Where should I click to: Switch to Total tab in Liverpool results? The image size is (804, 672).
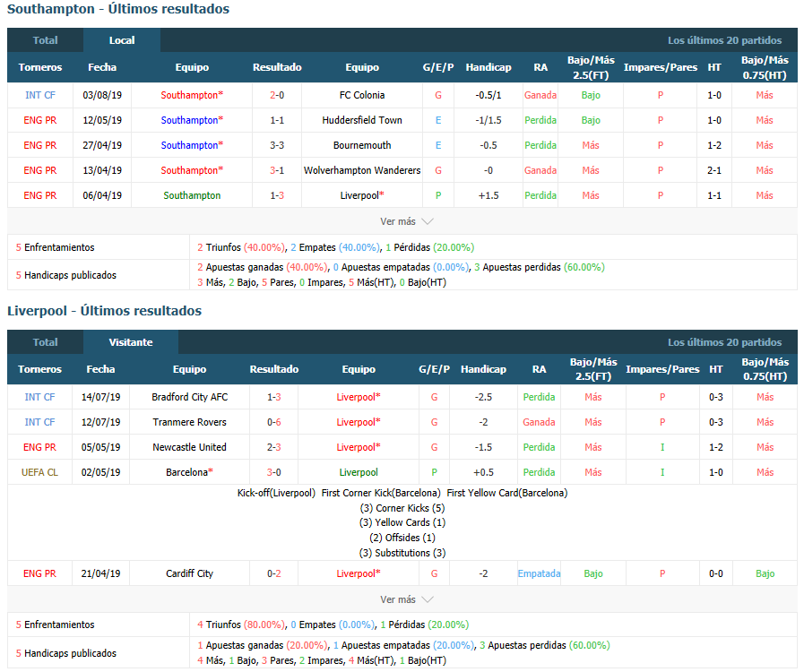point(45,342)
